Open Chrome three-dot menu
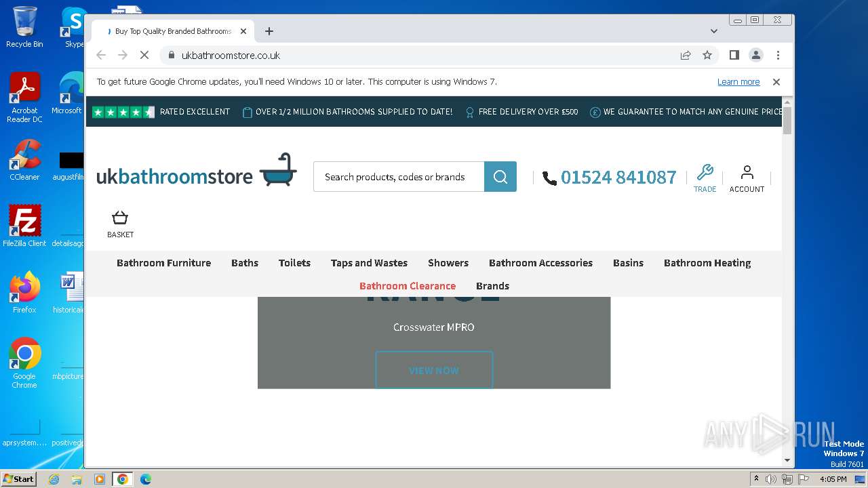Viewport: 868px width, 488px height. (778, 55)
